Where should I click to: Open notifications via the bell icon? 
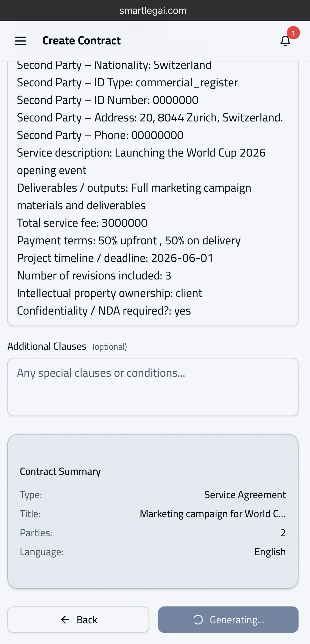(x=285, y=41)
